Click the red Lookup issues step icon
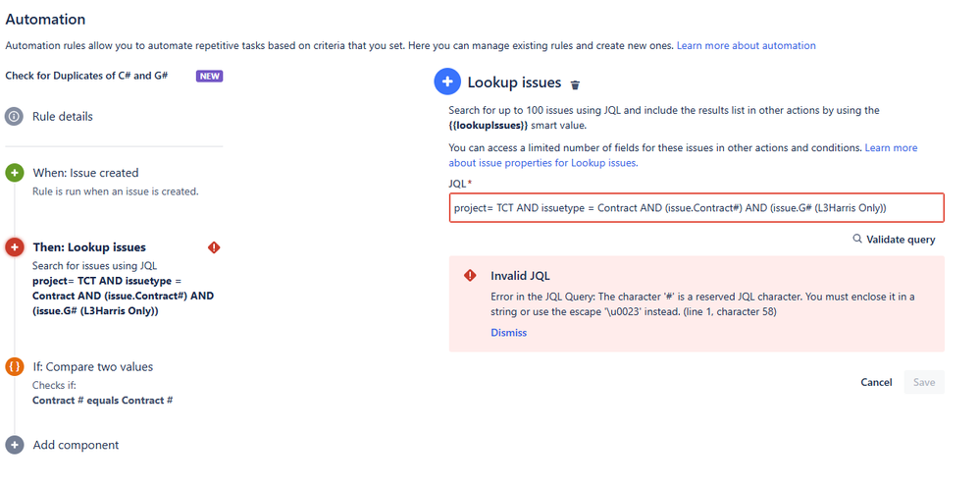 [15, 247]
